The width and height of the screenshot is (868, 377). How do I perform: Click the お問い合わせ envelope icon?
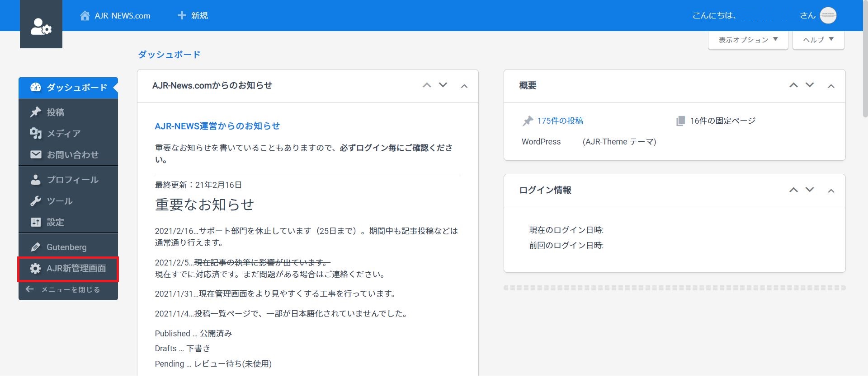click(36, 155)
